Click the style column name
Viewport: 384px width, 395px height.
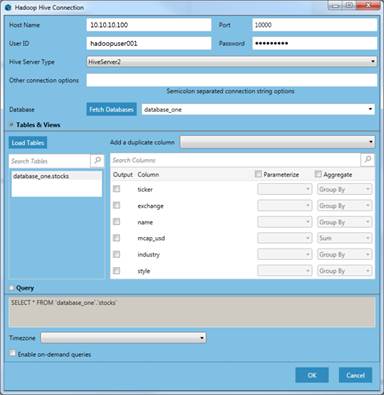pos(144,271)
